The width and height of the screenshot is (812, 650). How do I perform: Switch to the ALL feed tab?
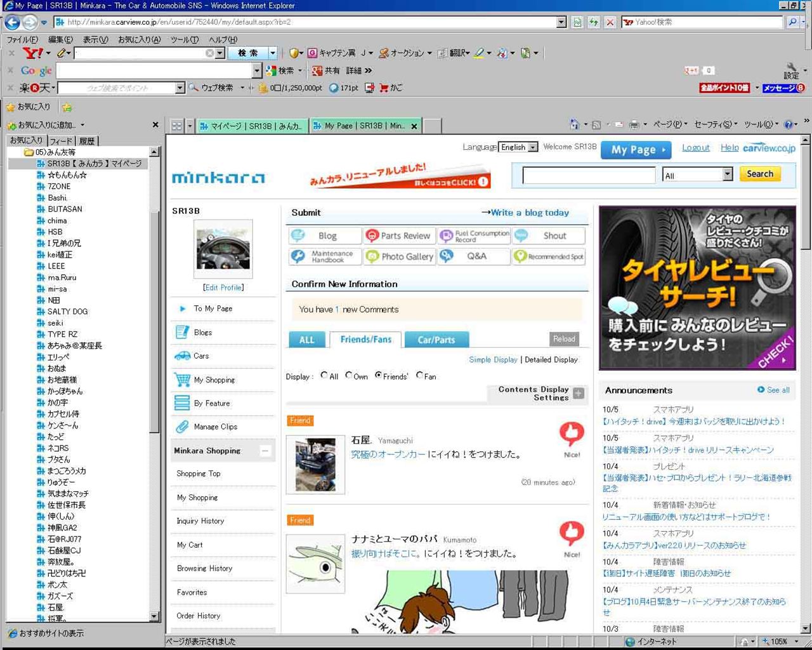(307, 340)
